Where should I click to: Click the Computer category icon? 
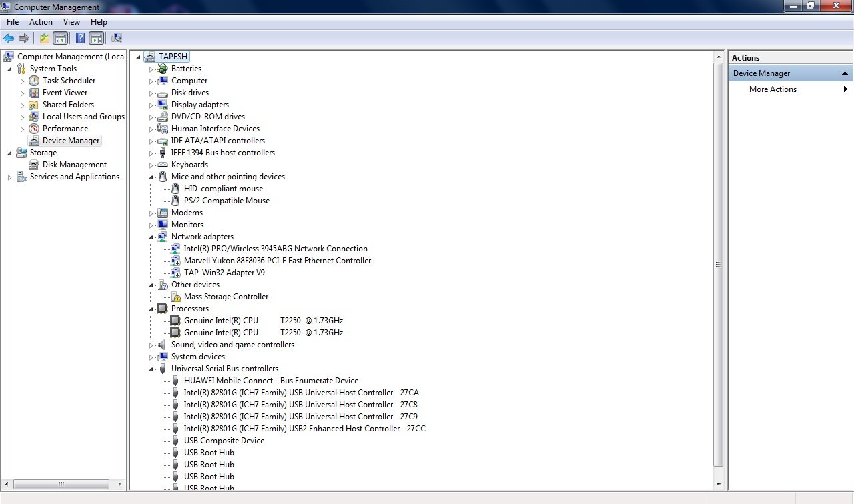pyautogui.click(x=162, y=81)
